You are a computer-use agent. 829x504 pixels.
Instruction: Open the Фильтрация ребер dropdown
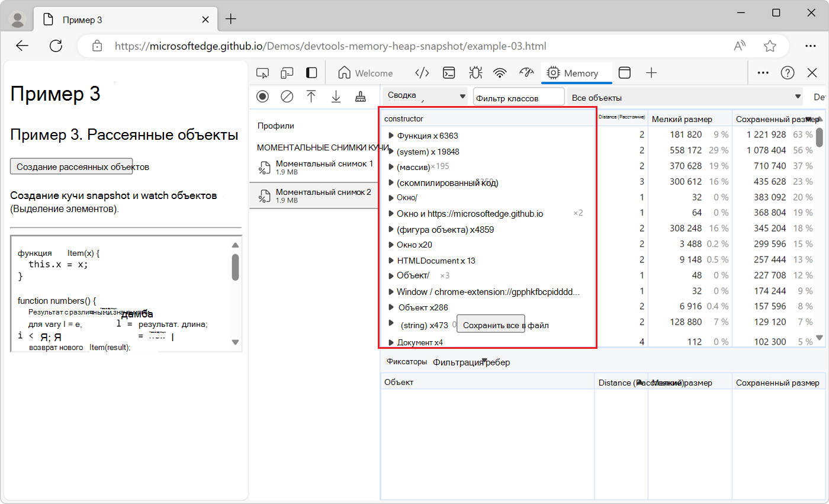point(471,362)
